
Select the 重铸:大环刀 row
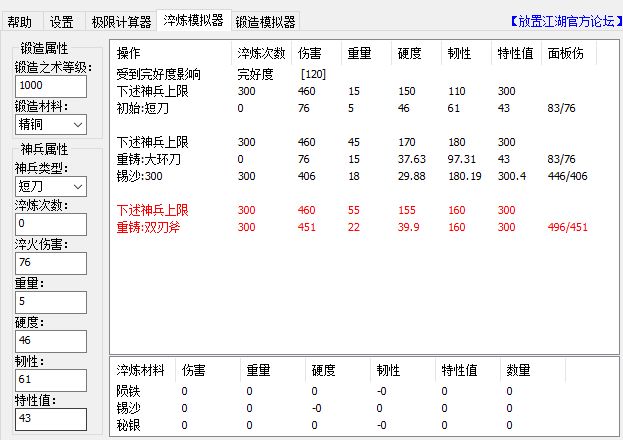tap(354, 159)
